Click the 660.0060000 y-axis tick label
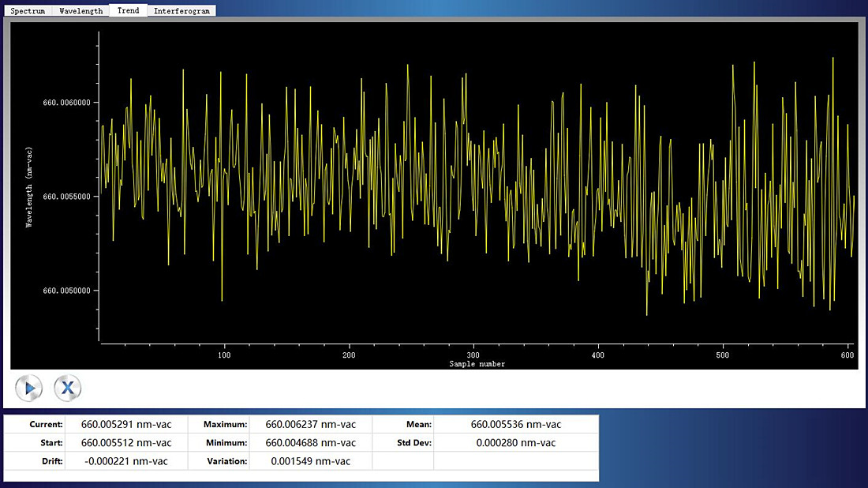868x488 pixels. 66,103
